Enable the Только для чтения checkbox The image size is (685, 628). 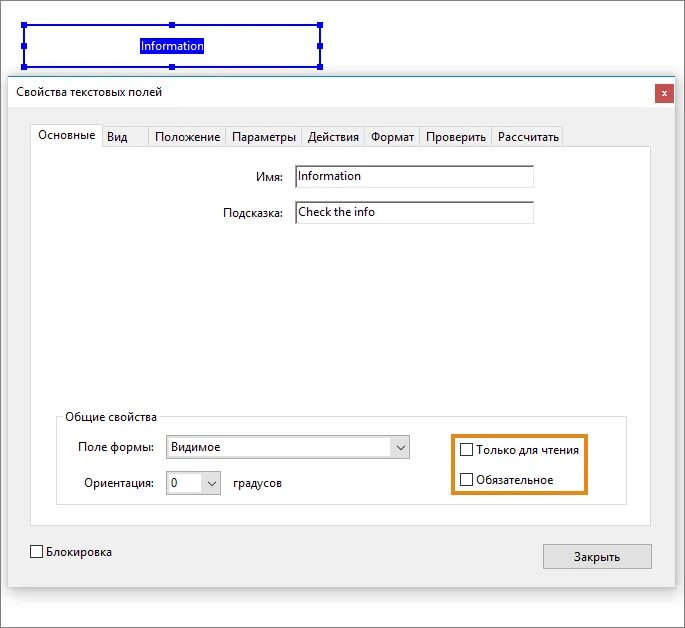467,449
